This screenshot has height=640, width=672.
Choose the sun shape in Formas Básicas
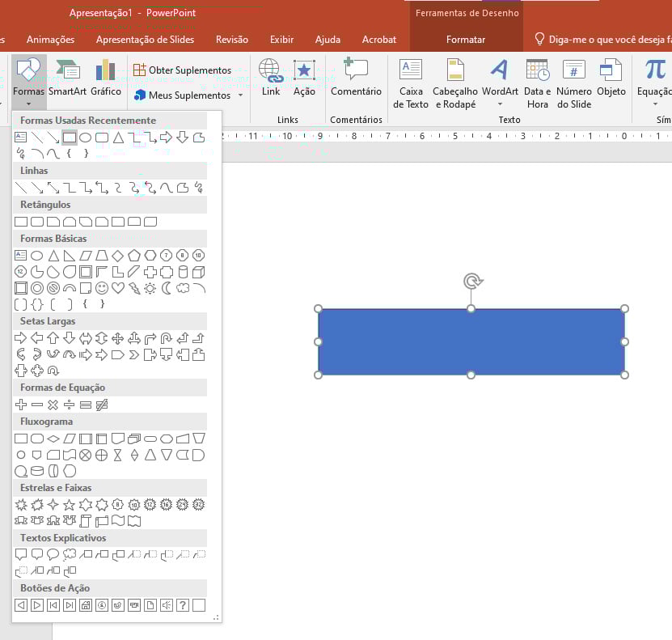[150, 288]
